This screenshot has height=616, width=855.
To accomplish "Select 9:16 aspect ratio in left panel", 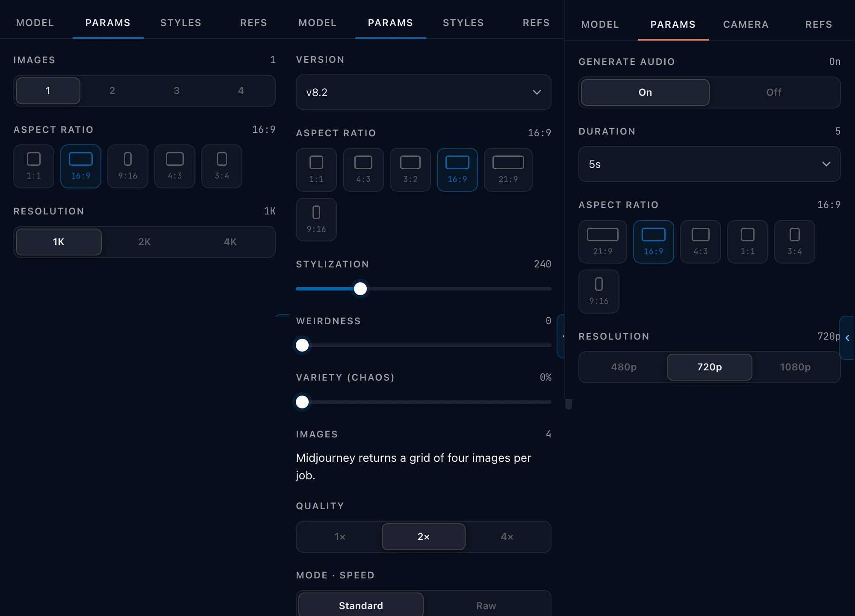I will pyautogui.click(x=128, y=166).
